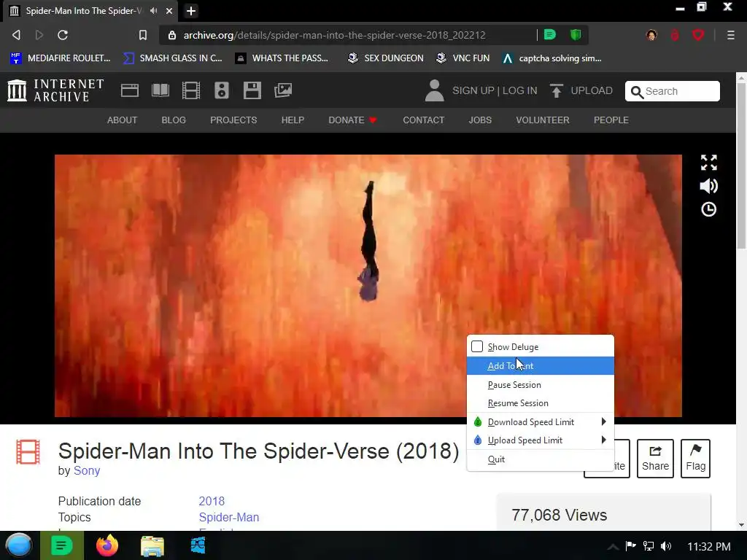This screenshot has height=560, width=747.
Task: Open the HELP nav item
Action: 293,120
